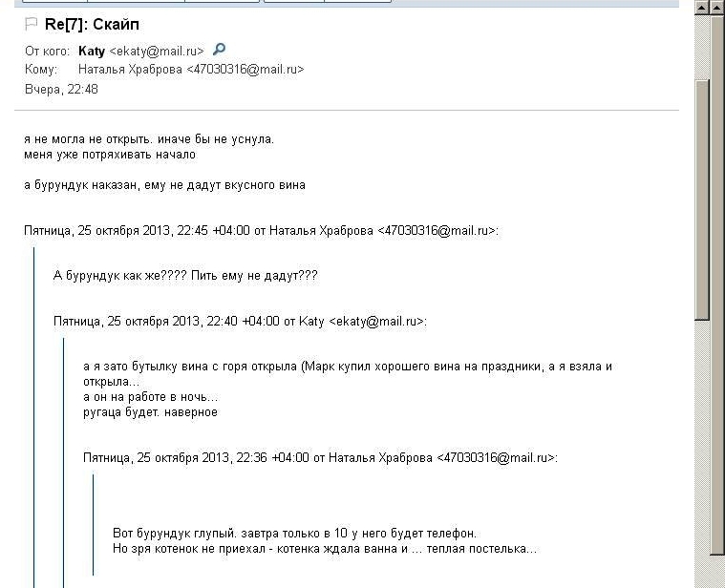This screenshot has width=725, height=588.
Task: Click the quoted line 'Вот бурундук глупый'
Action: click(x=294, y=534)
